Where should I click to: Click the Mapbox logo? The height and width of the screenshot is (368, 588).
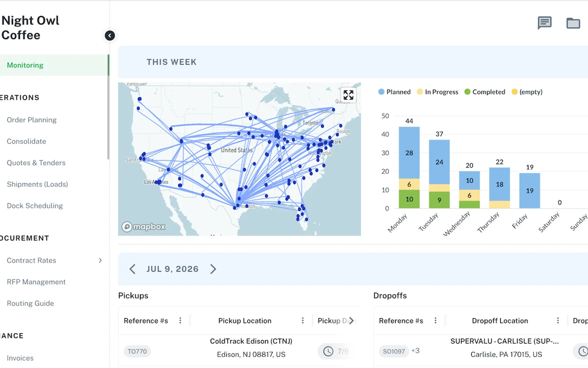pos(144,226)
